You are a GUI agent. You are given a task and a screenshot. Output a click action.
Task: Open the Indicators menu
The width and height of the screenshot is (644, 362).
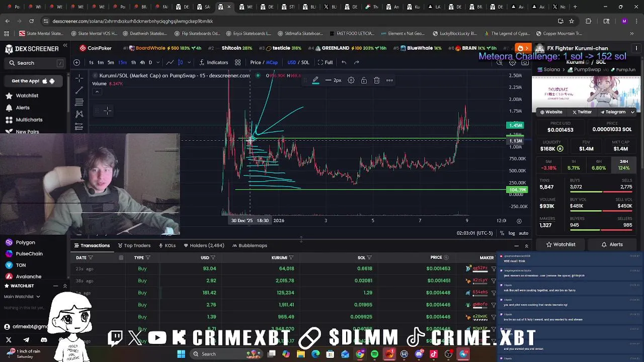[214, 62]
